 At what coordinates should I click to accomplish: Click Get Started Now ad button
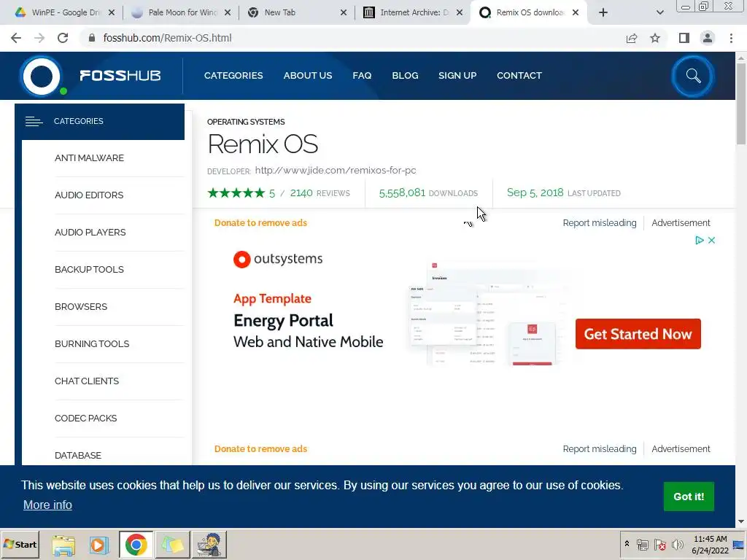click(x=638, y=334)
